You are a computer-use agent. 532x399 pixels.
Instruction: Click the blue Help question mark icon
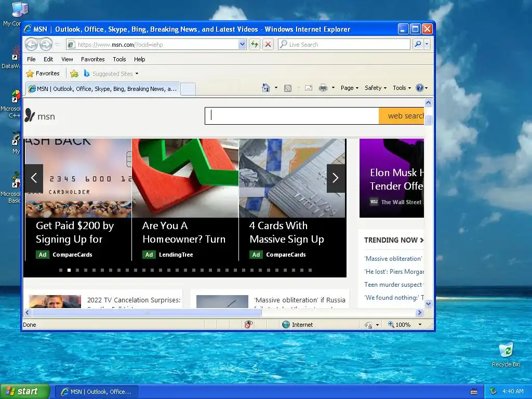tap(420, 88)
